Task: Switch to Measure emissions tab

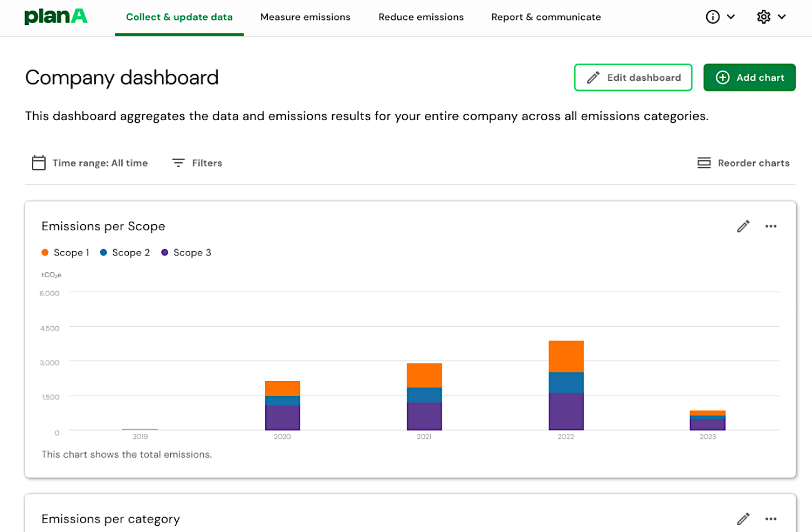Action: [x=305, y=18]
